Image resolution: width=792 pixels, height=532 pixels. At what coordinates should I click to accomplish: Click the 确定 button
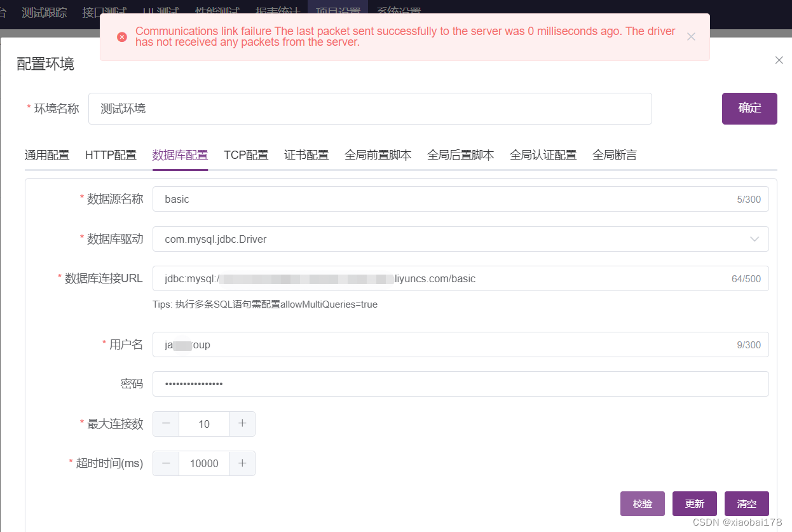pos(749,108)
